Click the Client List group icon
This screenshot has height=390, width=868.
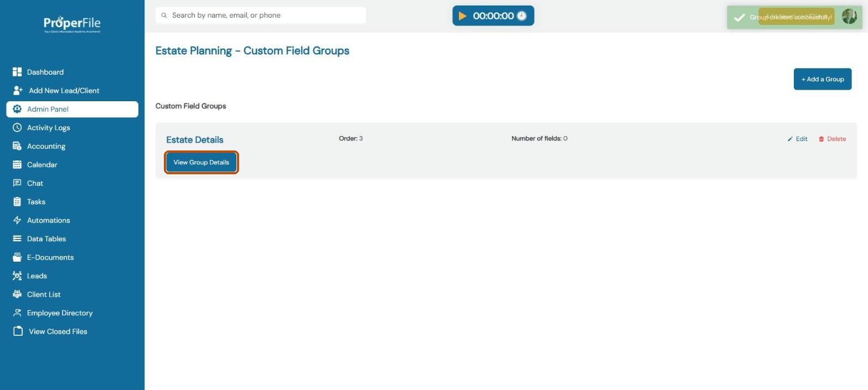[x=17, y=294]
